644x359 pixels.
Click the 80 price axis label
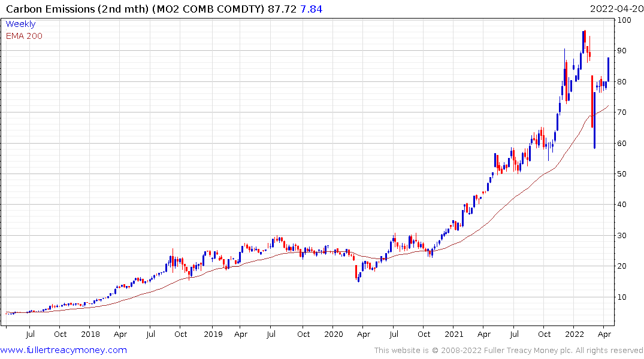pos(622,81)
